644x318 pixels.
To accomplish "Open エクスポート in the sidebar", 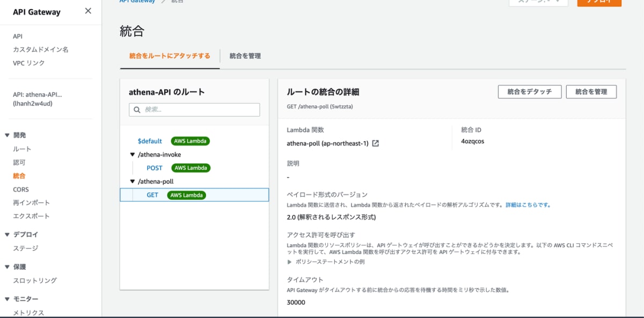I will (31, 216).
